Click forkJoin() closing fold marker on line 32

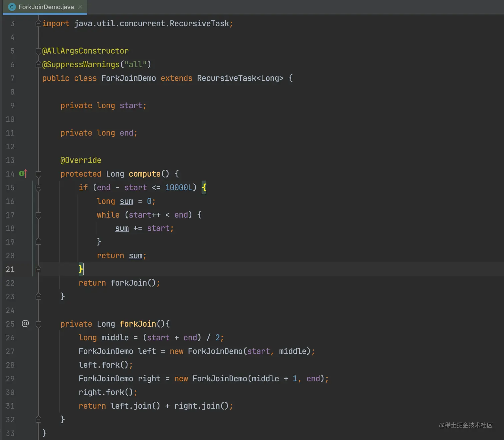[38, 420]
